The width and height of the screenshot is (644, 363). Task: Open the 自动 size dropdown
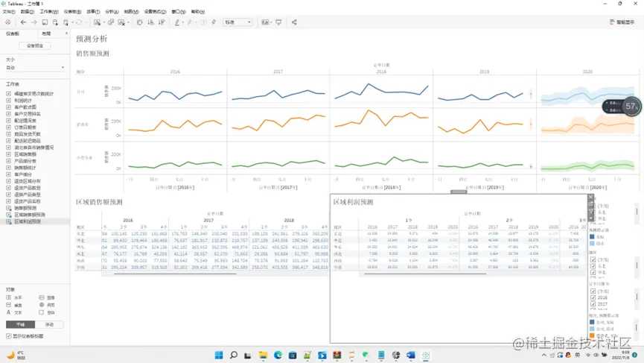click(35, 67)
